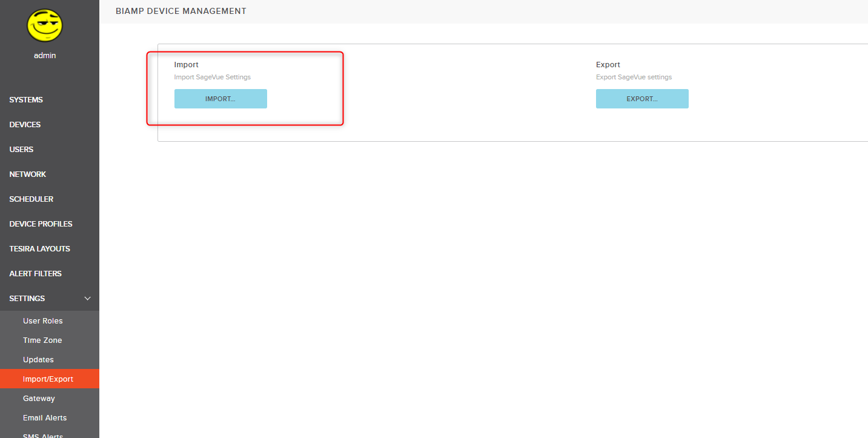Open TESIRA LAYOUTS in sidebar
The height and width of the screenshot is (438, 868).
click(39, 249)
